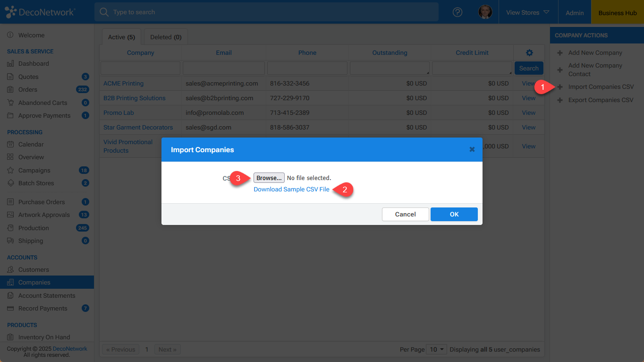
Task: Sort by the Company column header
Action: pos(141,53)
